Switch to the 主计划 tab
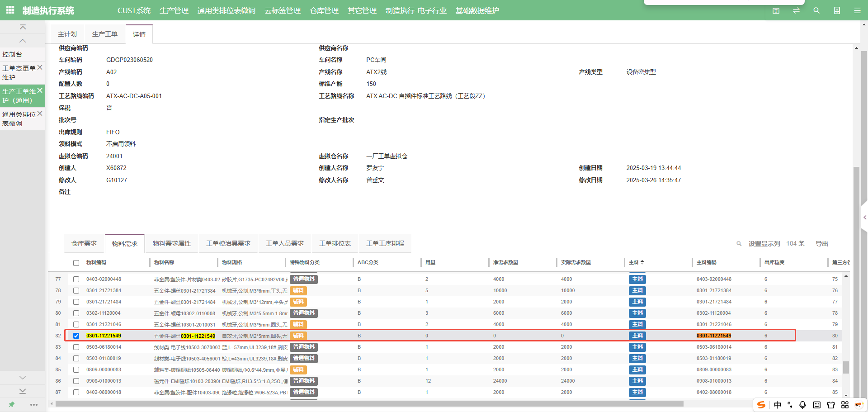Image resolution: width=868 pixels, height=412 pixels. coord(67,34)
